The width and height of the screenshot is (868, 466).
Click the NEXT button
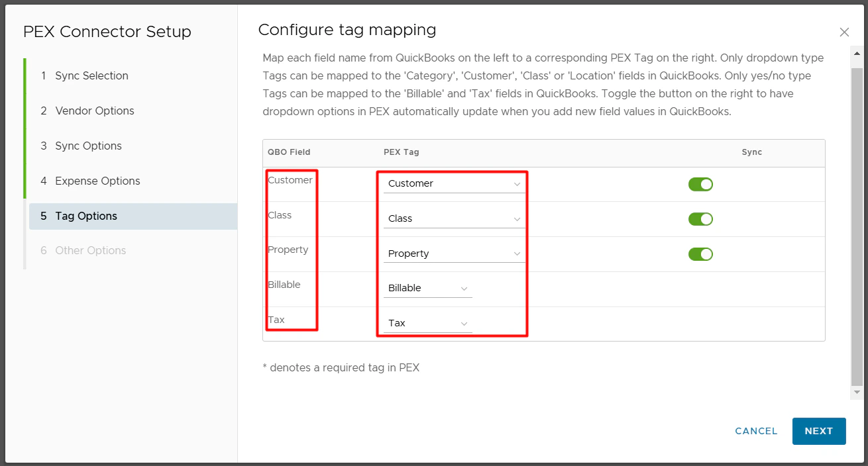click(819, 431)
